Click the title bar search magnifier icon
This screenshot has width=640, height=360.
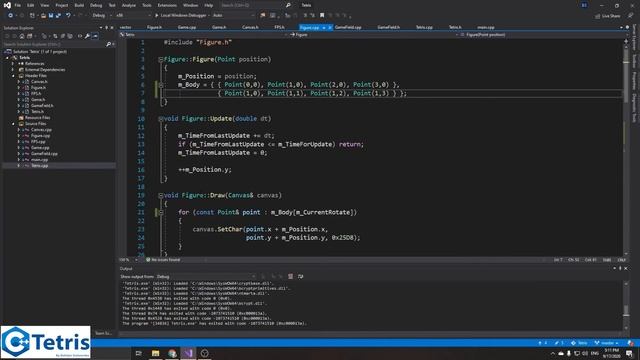pyautogui.click(x=288, y=5)
